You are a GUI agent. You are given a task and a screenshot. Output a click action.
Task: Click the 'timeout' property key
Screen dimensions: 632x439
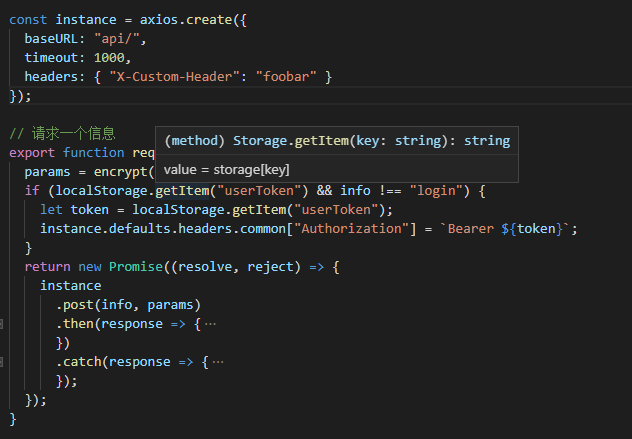click(x=51, y=58)
